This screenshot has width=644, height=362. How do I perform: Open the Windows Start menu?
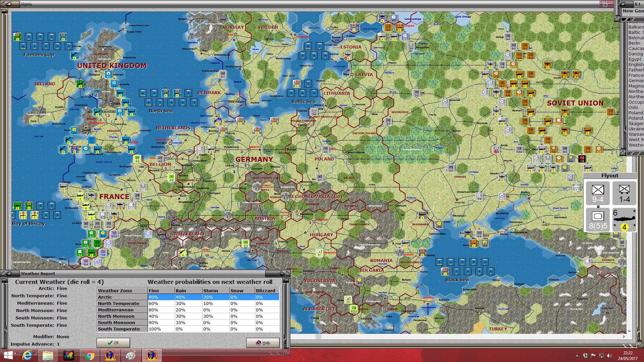coord(8,355)
